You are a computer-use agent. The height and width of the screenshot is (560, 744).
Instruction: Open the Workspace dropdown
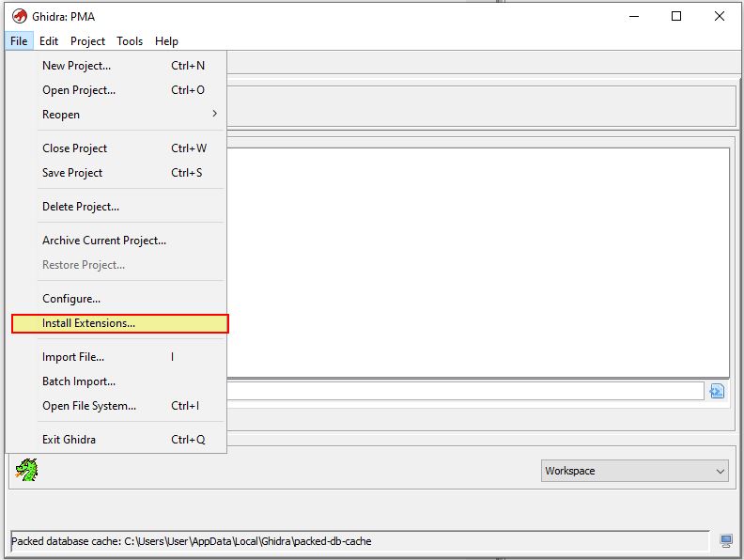[x=636, y=471]
